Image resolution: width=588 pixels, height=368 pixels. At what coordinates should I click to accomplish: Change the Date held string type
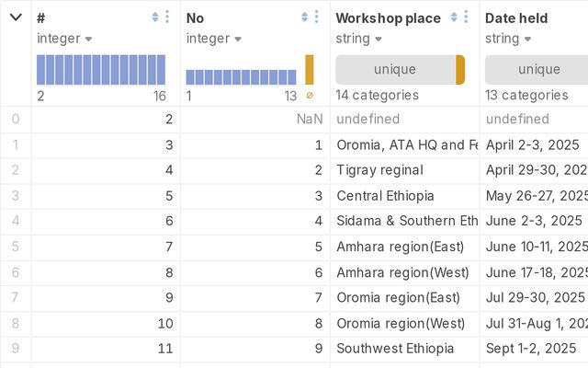[507, 39]
